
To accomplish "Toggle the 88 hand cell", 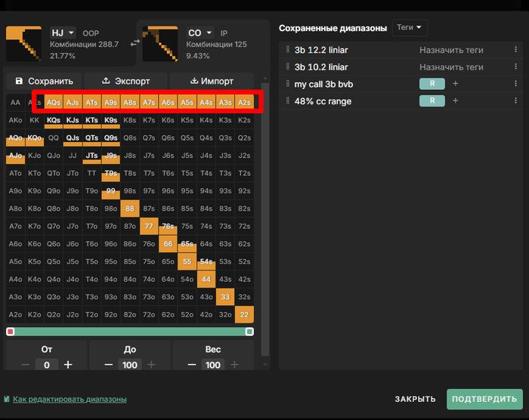I will [130, 208].
